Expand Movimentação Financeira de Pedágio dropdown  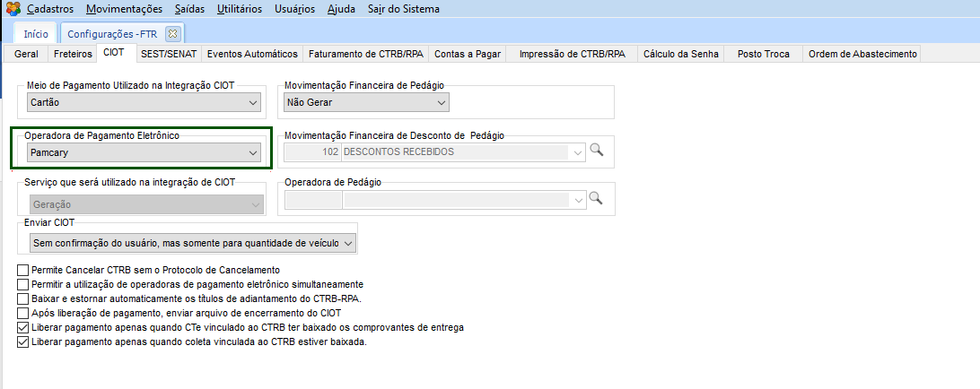tap(367, 102)
